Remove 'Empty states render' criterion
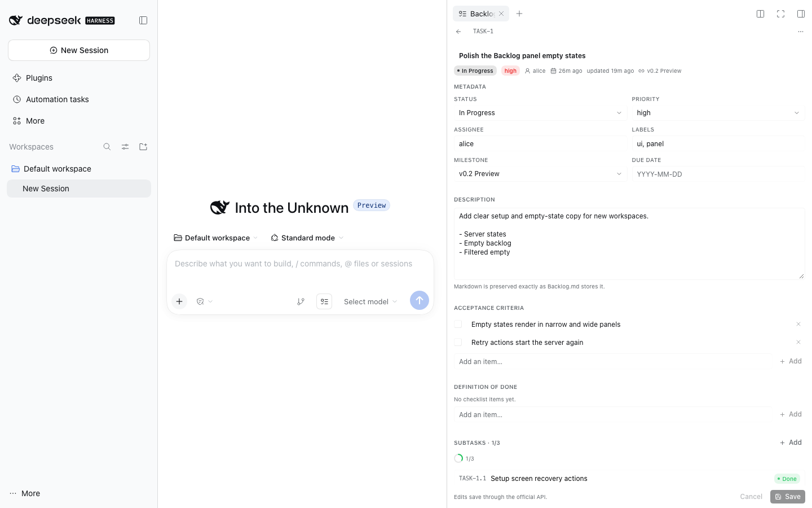The image size is (812, 508). [x=798, y=324]
